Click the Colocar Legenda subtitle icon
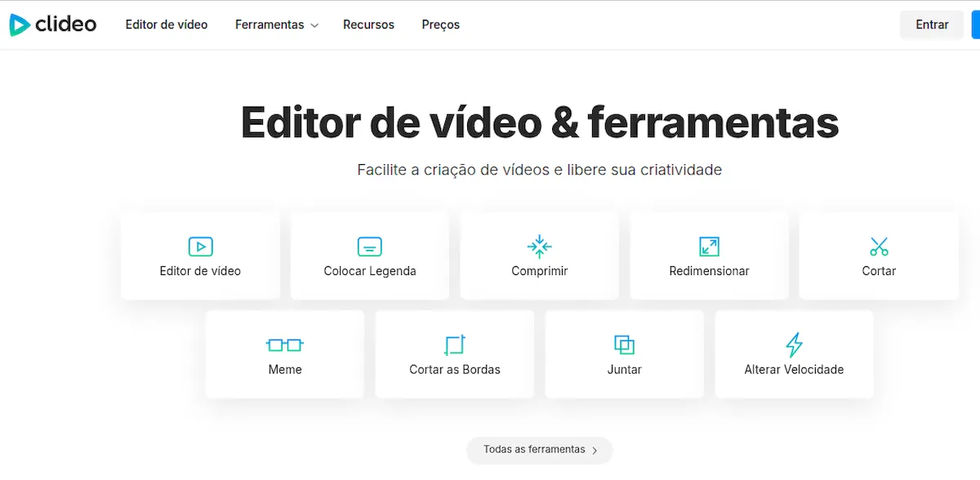Viewport: 980px width, 480px height. coord(370,247)
